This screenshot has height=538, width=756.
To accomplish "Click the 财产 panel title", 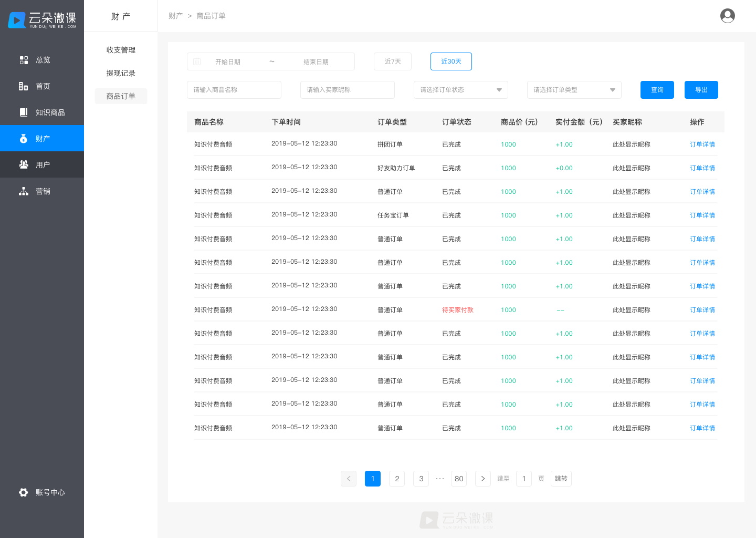I will (x=121, y=17).
